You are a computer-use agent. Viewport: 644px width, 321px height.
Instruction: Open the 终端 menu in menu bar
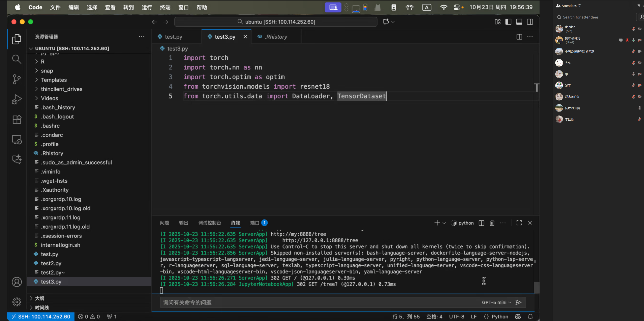(165, 7)
